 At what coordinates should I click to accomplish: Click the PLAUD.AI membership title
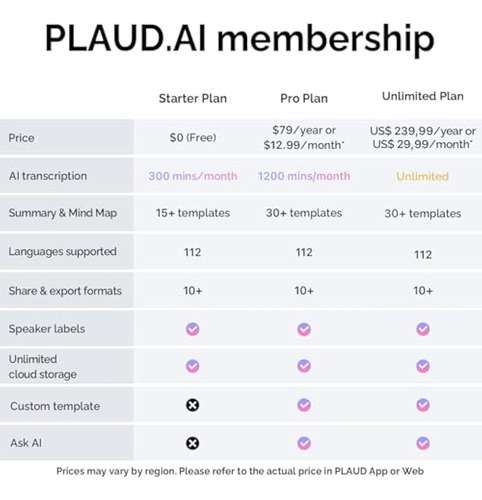[240, 38]
